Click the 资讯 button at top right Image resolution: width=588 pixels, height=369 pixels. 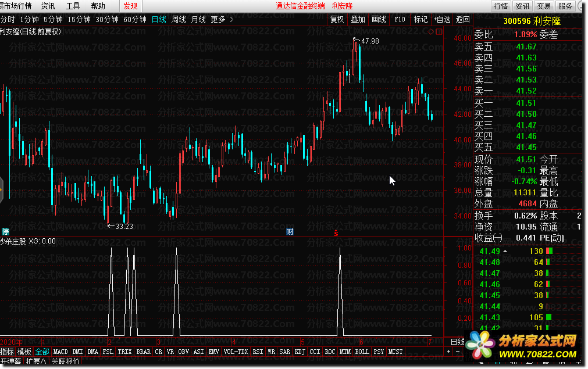pyautogui.click(x=522, y=6)
